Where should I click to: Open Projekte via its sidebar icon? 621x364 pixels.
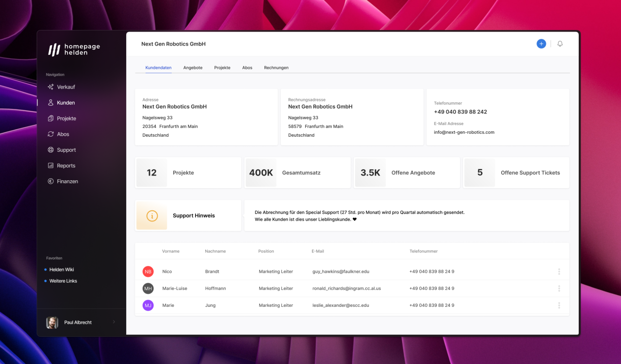(50, 119)
